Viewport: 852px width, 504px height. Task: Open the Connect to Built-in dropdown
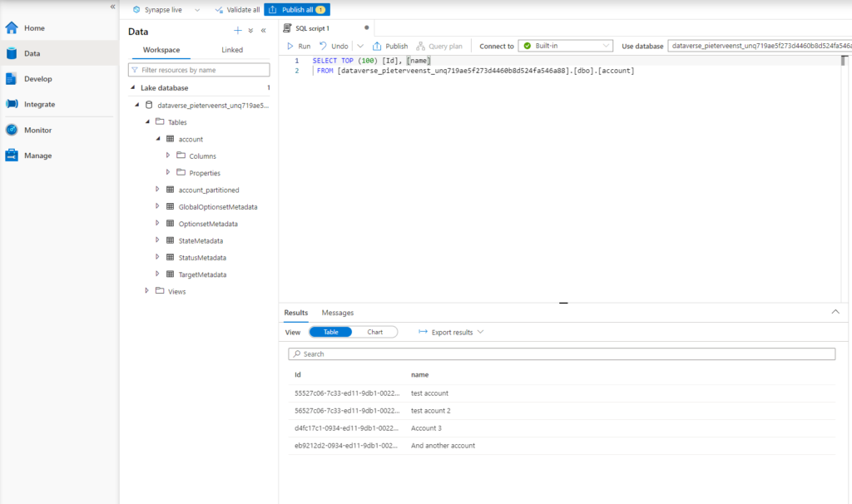566,47
